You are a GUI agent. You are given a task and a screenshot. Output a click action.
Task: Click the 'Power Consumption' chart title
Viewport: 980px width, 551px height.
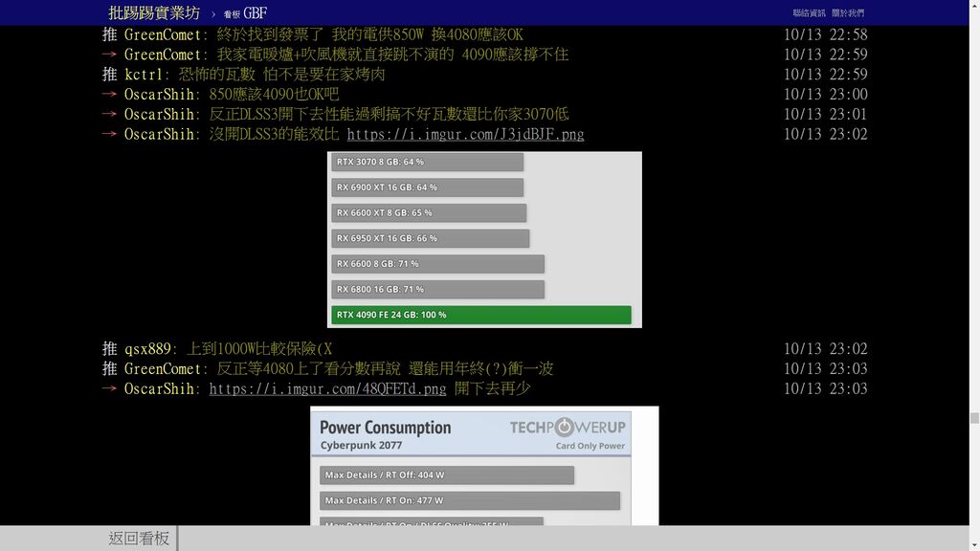pyautogui.click(x=385, y=428)
